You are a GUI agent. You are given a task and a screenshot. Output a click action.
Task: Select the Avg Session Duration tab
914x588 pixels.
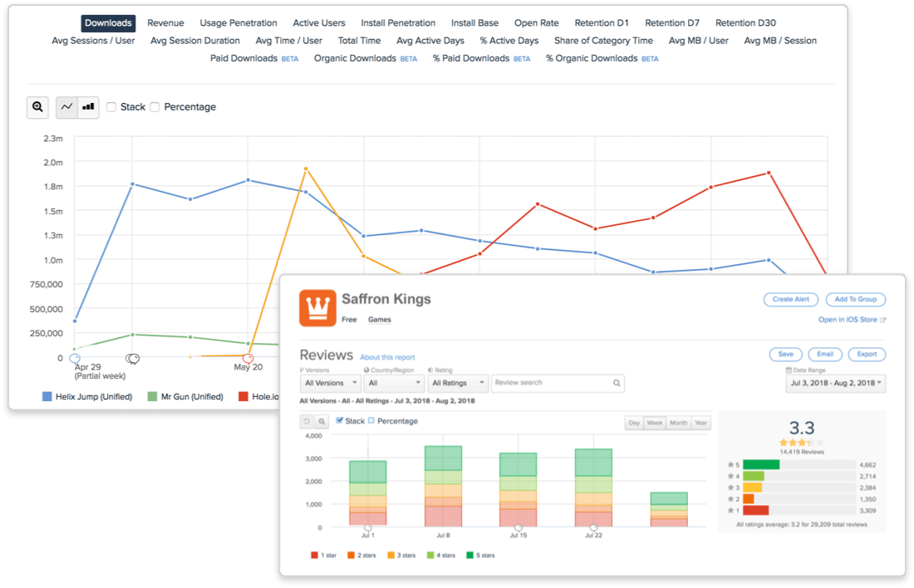coord(195,41)
